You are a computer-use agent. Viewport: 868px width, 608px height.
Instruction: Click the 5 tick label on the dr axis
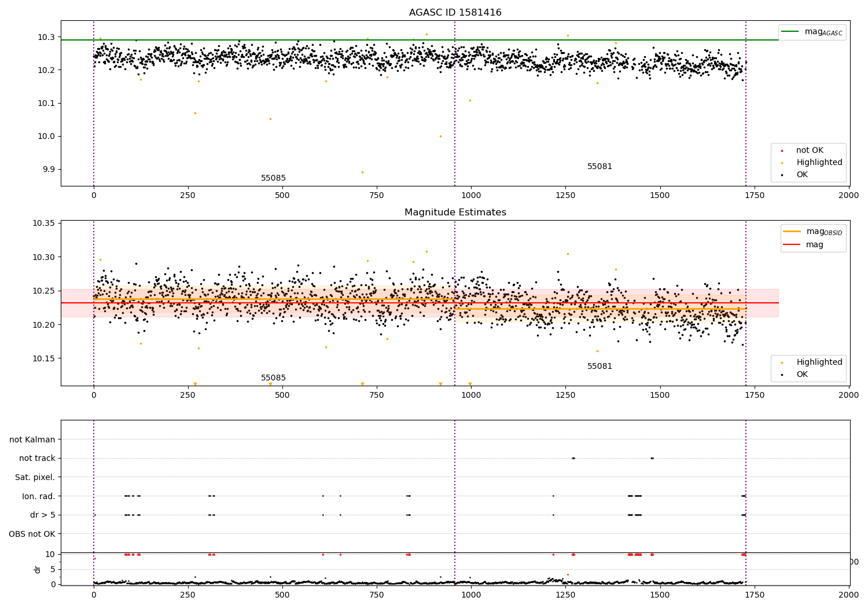53,569
